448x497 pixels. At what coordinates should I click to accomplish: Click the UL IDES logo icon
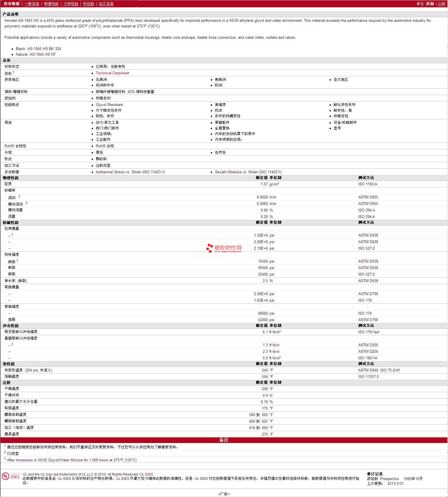pyautogui.click(x=11, y=476)
